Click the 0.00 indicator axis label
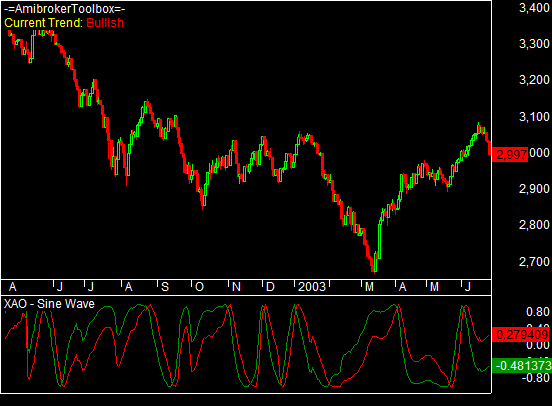This screenshot has height=406, width=552. click(x=538, y=345)
